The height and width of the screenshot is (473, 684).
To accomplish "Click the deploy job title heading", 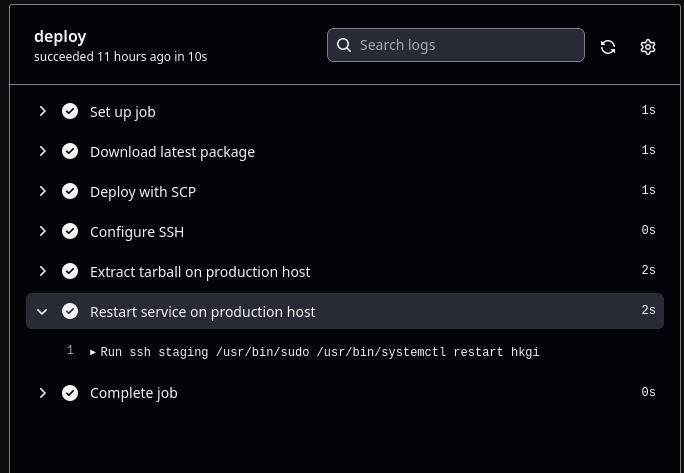I will 60,36.
